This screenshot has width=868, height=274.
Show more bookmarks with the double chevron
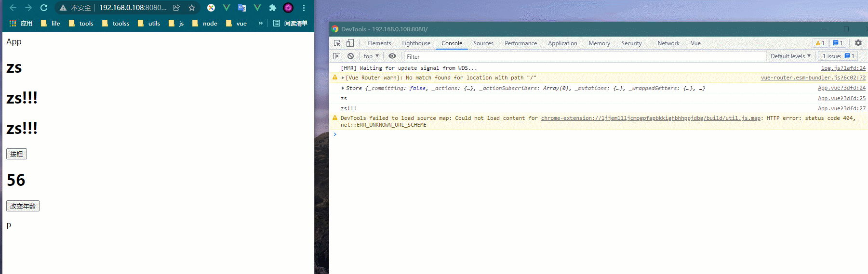point(261,23)
